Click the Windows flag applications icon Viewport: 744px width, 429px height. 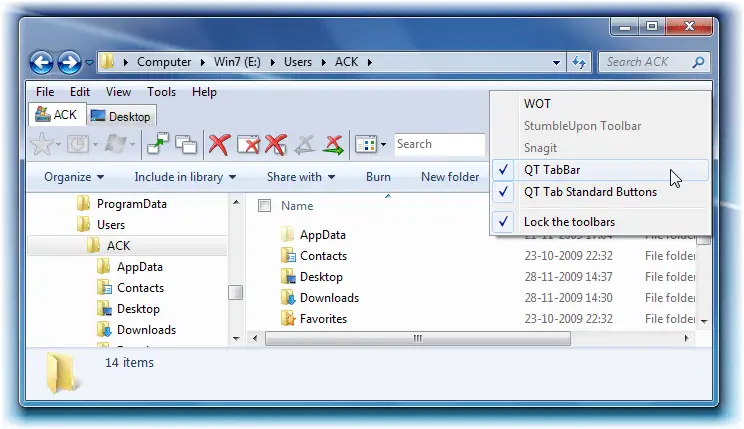115,144
